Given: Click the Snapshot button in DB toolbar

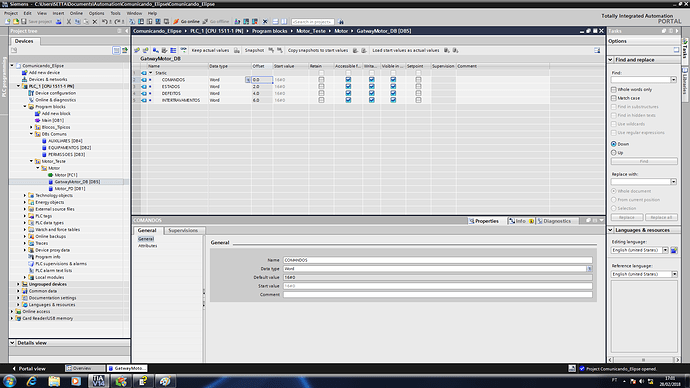Looking at the screenshot, I should click(x=254, y=50).
